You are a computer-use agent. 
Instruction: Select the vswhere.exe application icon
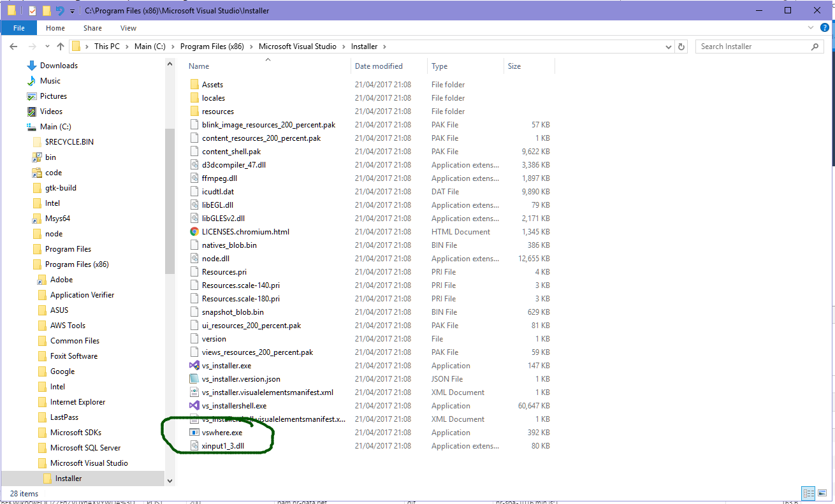194,433
